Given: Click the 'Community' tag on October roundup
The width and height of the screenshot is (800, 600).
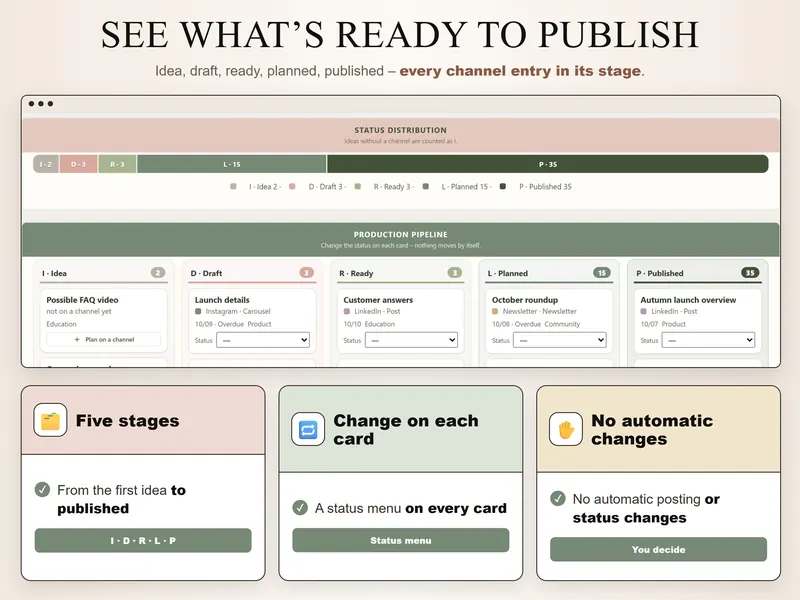Looking at the screenshot, I should 562,324.
